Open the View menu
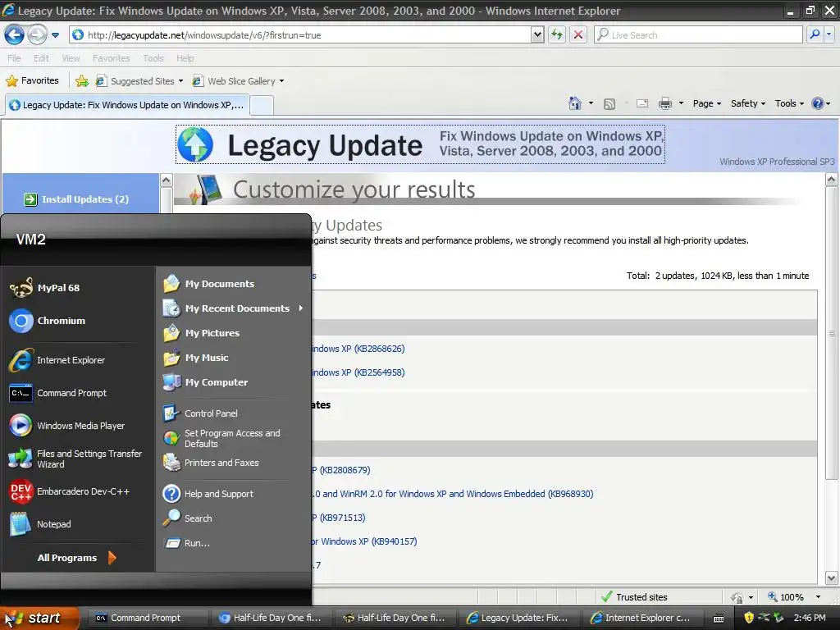Image resolution: width=840 pixels, height=630 pixels. pos(71,58)
